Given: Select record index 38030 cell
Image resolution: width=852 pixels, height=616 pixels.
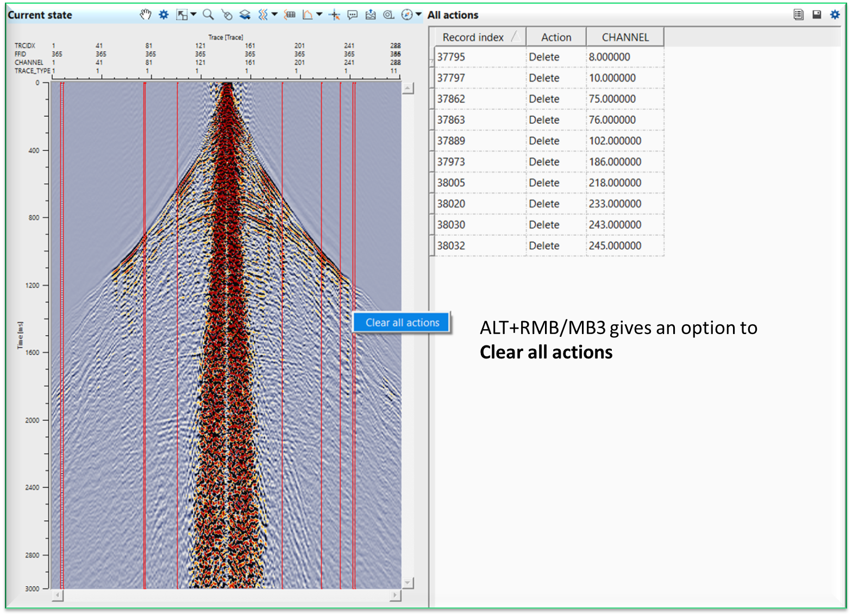Looking at the screenshot, I should [480, 224].
